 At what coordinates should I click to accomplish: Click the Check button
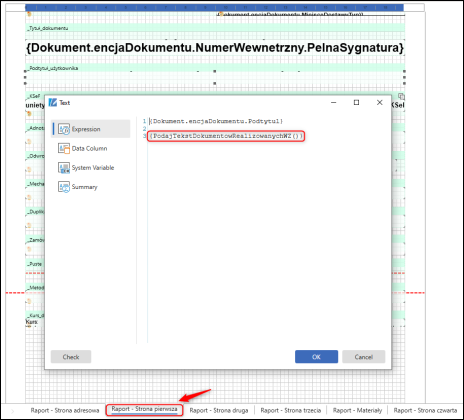(x=71, y=357)
